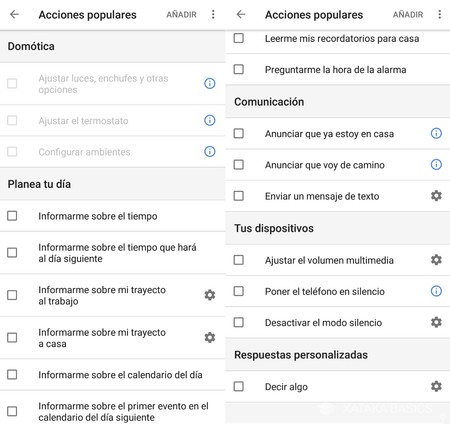Check Informarme sobre el tiempo

point(12,216)
